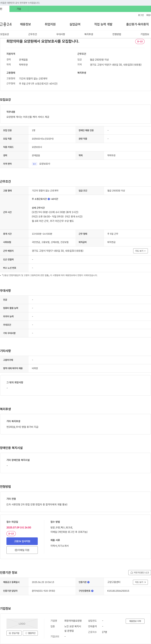The image size is (151, 644).
Task: Click the break time value 13시00분~14시00분
Action: pos(42,234)
